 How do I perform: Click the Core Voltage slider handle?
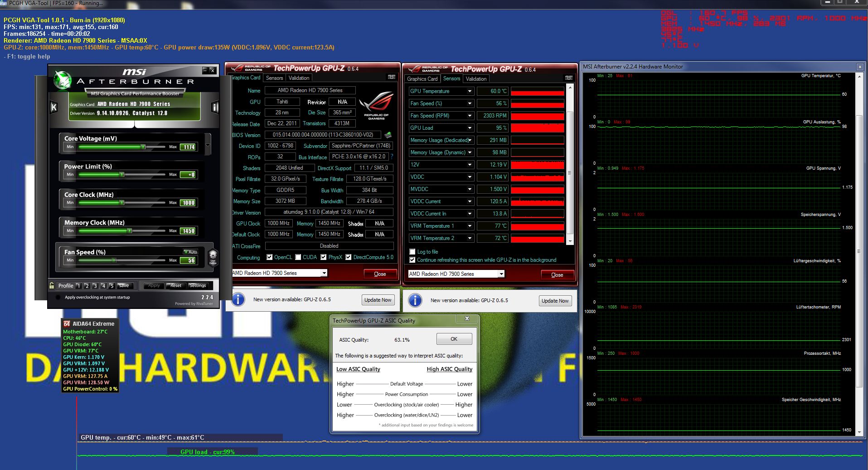click(x=143, y=147)
